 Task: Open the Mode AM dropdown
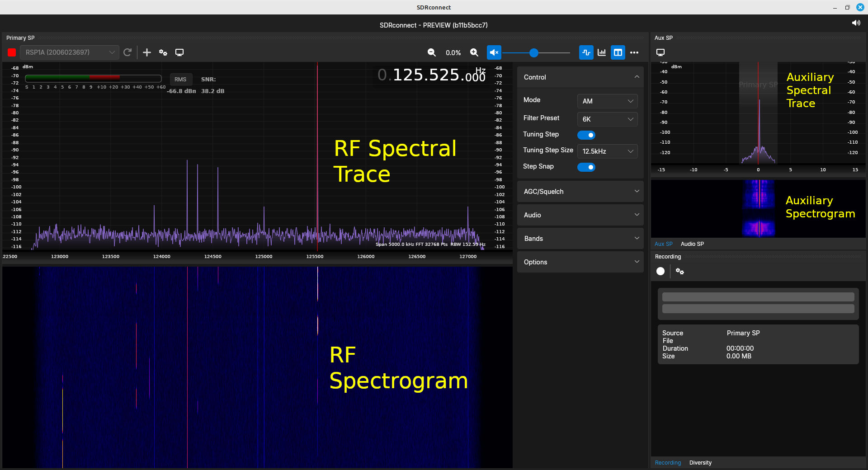(607, 101)
